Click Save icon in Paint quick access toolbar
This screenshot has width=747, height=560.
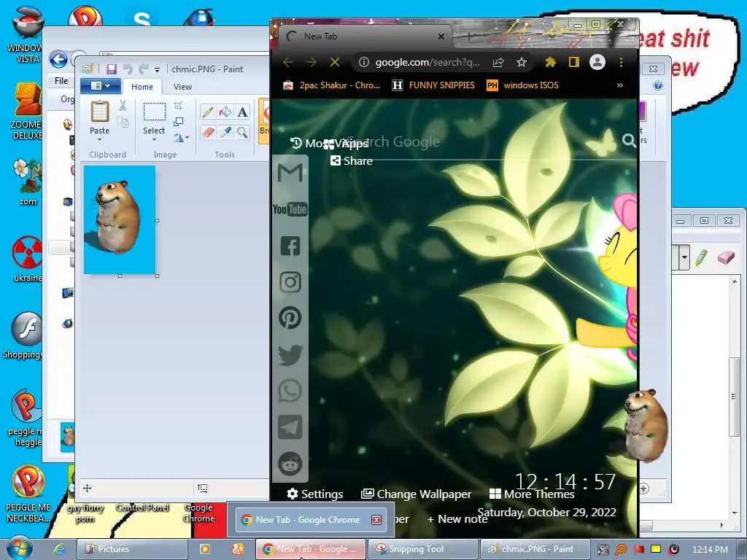(x=112, y=69)
